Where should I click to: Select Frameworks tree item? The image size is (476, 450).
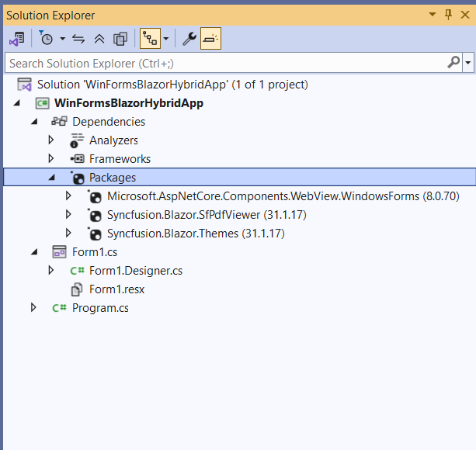coord(120,159)
